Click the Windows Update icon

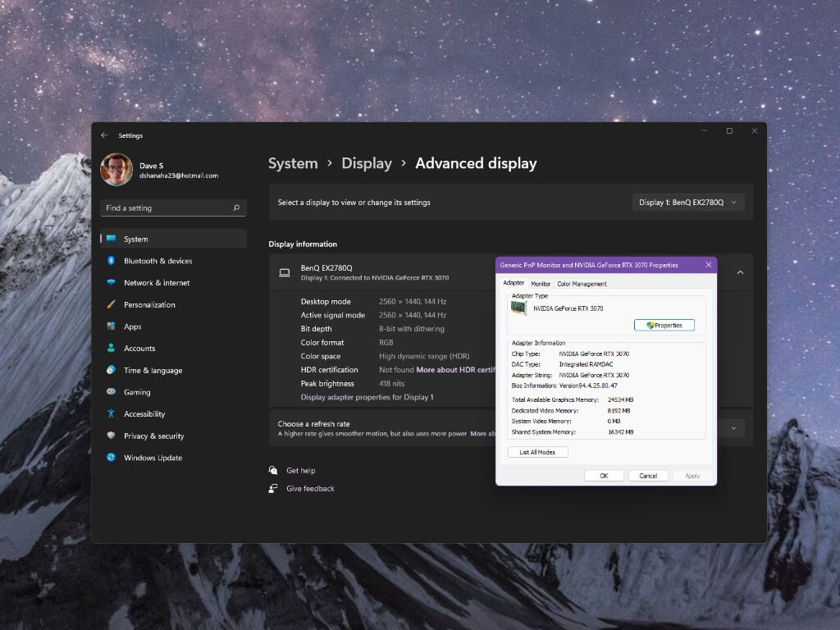point(111,458)
